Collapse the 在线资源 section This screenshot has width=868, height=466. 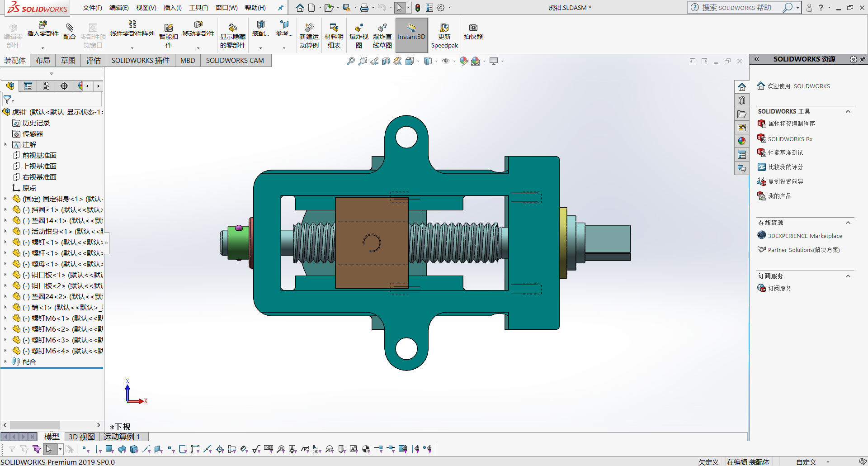(x=848, y=223)
